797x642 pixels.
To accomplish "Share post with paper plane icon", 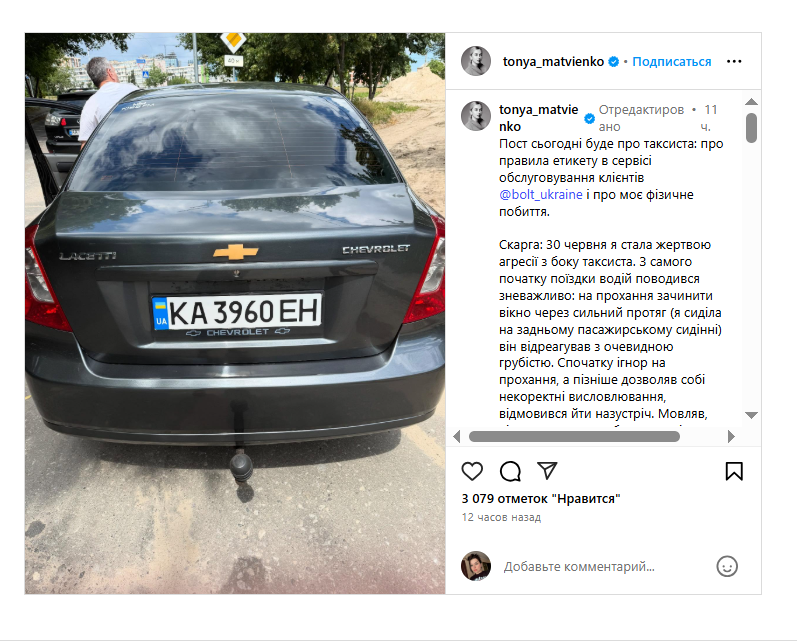I will pyautogui.click(x=547, y=471).
